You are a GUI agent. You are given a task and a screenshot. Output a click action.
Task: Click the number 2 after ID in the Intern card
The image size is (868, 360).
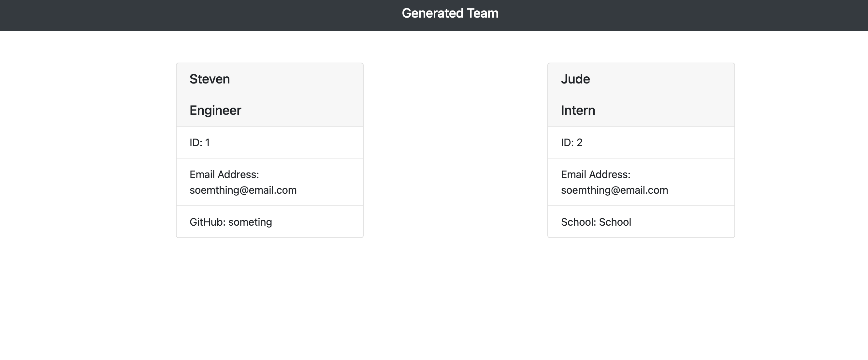pos(580,142)
